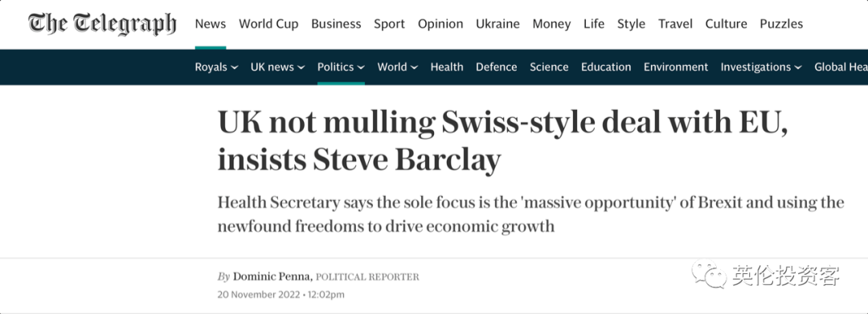868x314 pixels.
Task: Select Defence in the sub-navigation
Action: pos(497,67)
